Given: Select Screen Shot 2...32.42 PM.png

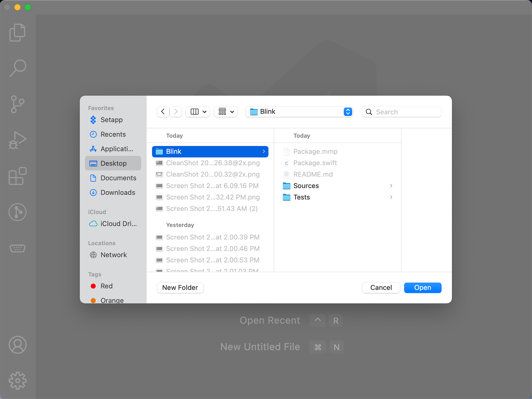Looking at the screenshot, I should point(210,197).
